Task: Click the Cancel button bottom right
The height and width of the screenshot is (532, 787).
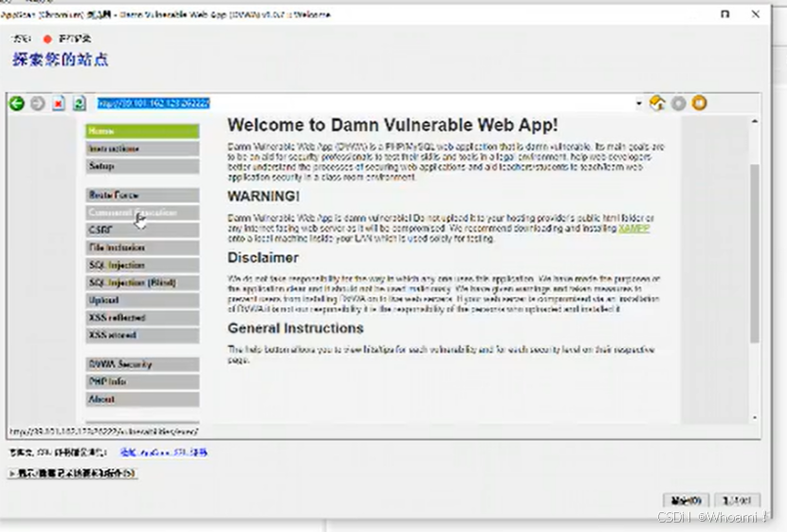Action: click(x=737, y=501)
